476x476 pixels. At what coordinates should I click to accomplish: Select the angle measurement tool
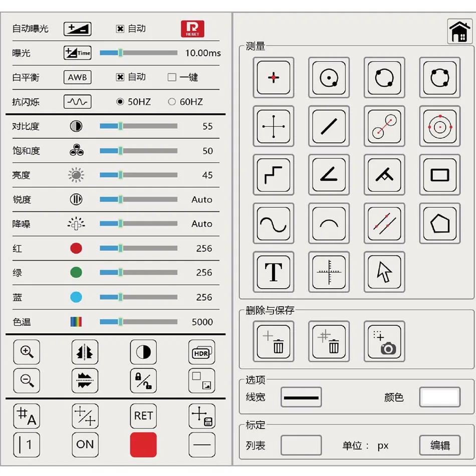point(329,175)
